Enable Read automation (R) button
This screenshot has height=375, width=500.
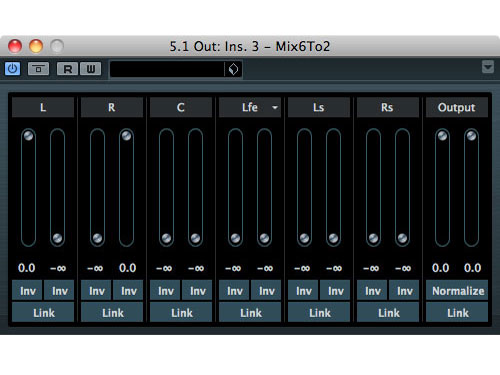coord(67,69)
